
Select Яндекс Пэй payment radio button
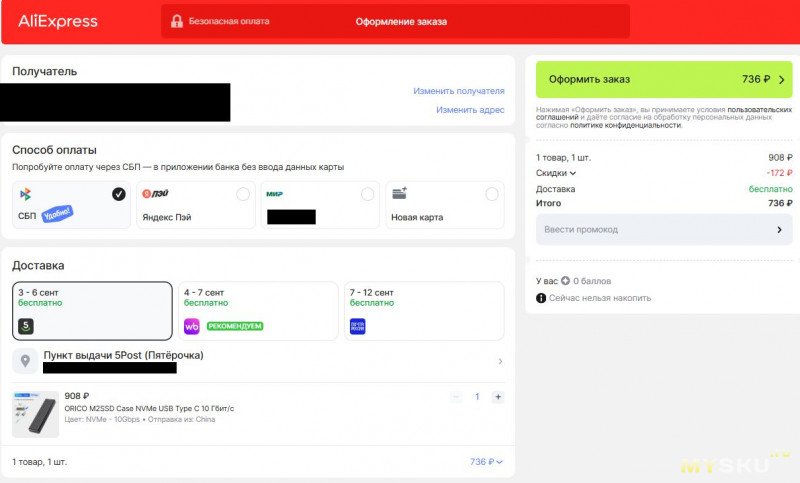(x=243, y=194)
